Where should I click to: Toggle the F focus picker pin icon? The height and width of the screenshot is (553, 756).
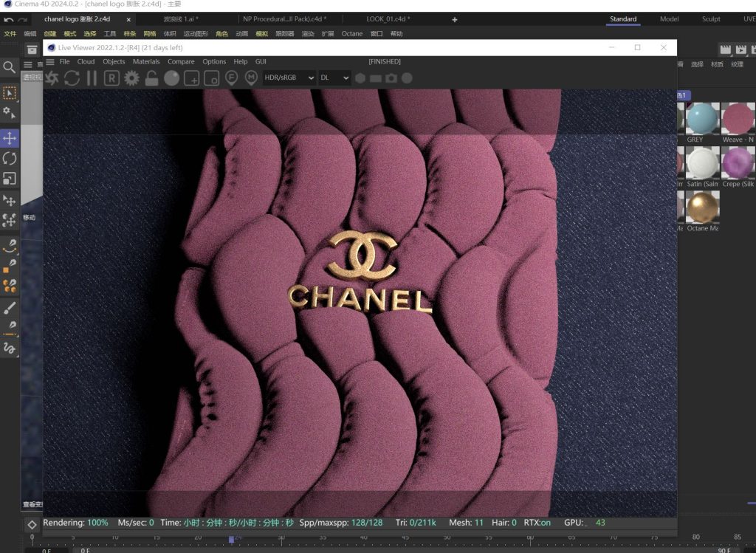coord(231,78)
